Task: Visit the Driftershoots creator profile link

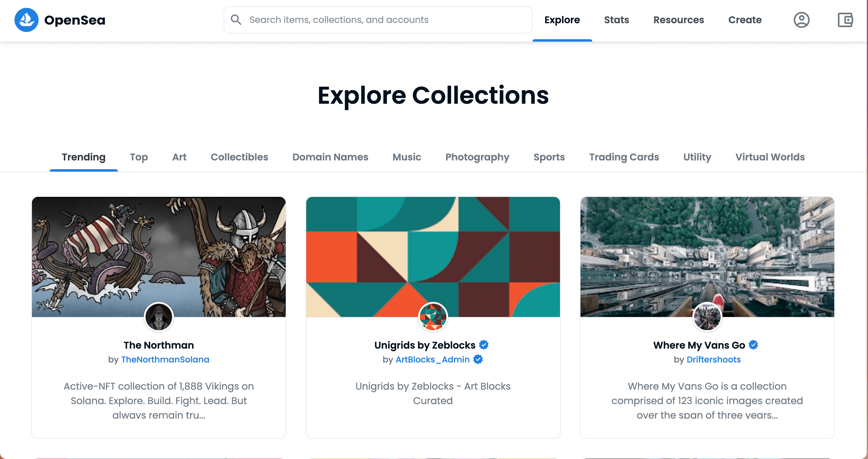Action: (713, 359)
